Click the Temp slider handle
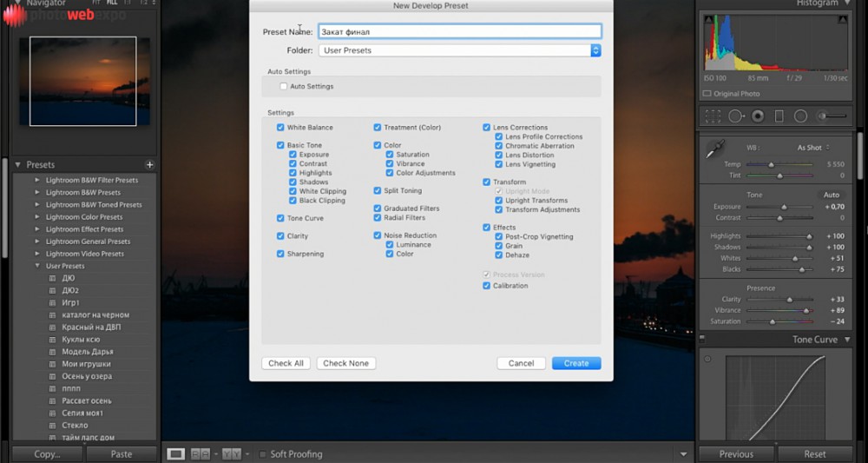Screen dimensions: 868x463 click(x=771, y=165)
